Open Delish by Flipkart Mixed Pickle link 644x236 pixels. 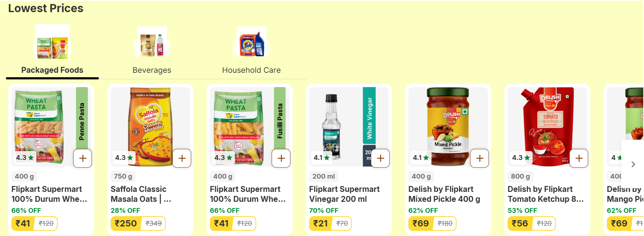(444, 194)
